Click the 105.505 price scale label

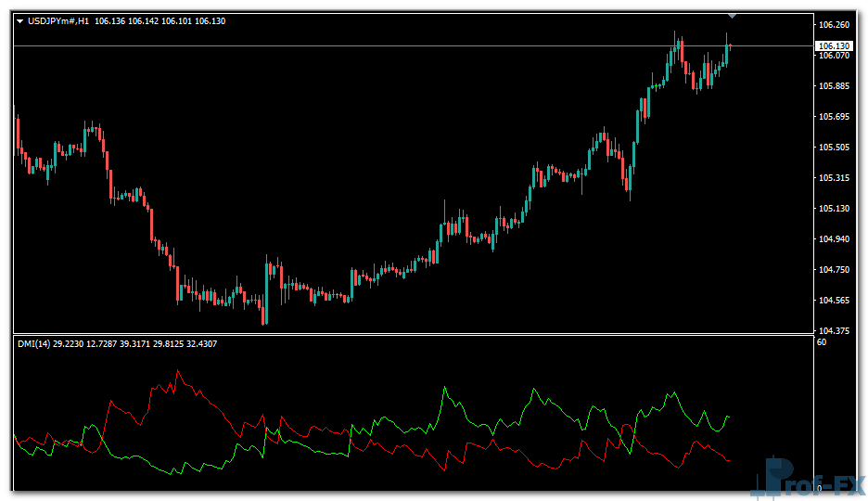[x=834, y=148]
